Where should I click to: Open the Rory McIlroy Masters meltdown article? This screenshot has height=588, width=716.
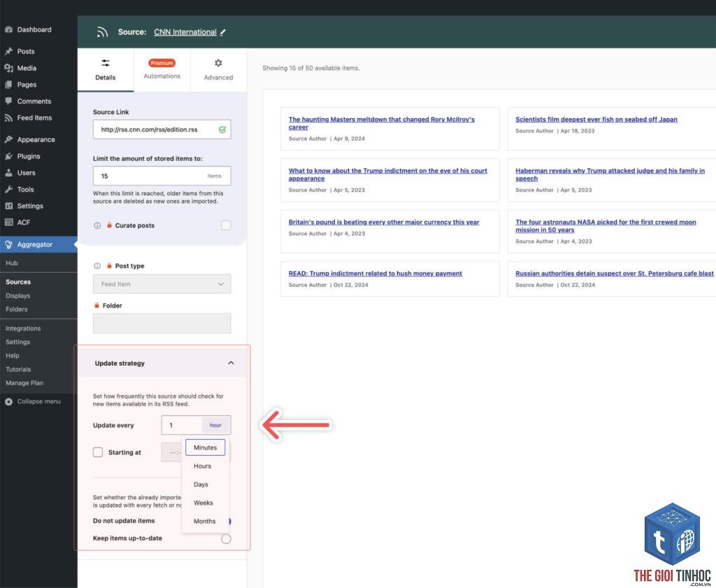pyautogui.click(x=381, y=123)
